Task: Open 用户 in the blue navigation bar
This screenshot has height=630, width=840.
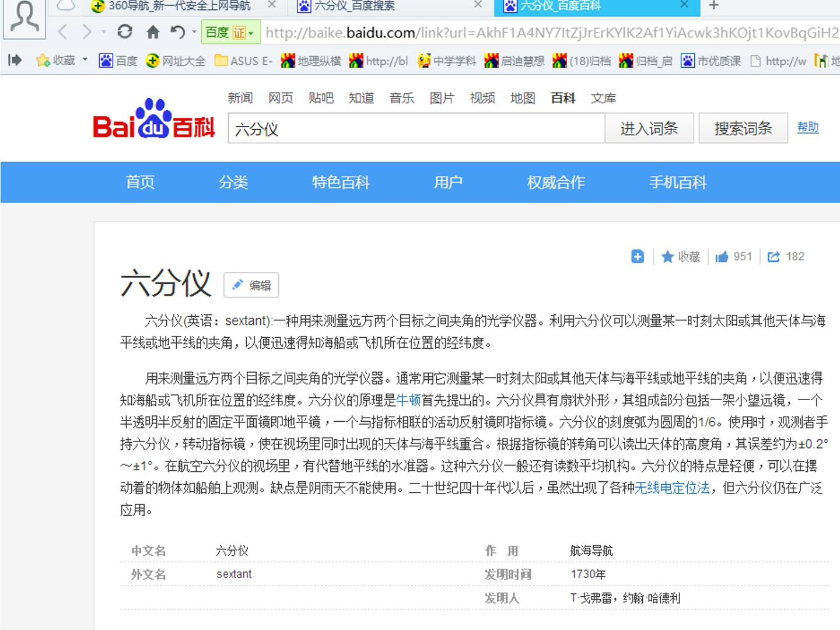Action: 448,183
